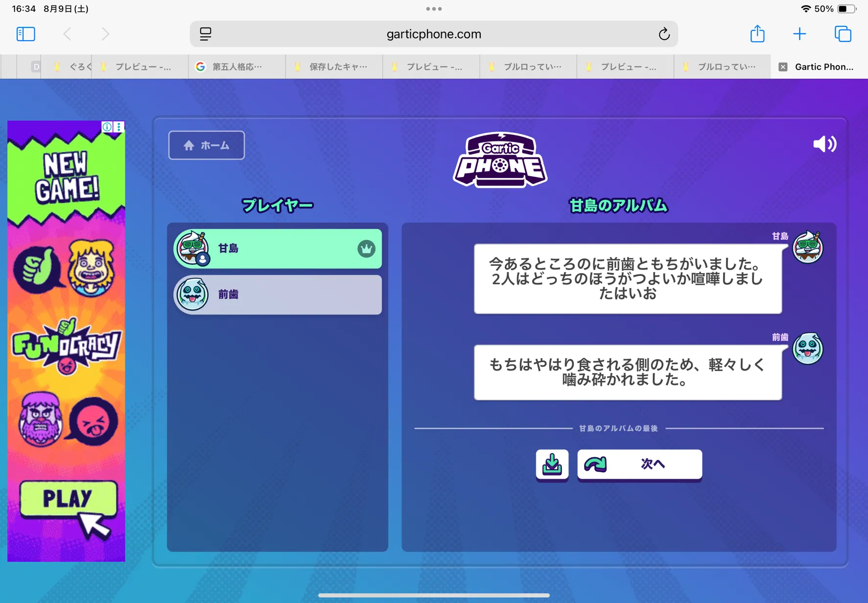Switch to the 保存したキャ… tab
This screenshot has height=603, width=868.
[x=334, y=67]
